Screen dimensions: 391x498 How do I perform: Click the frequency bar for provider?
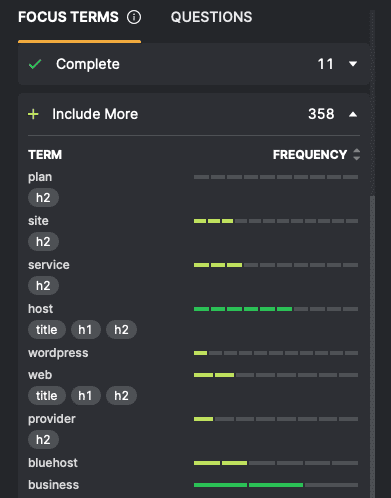click(276, 419)
